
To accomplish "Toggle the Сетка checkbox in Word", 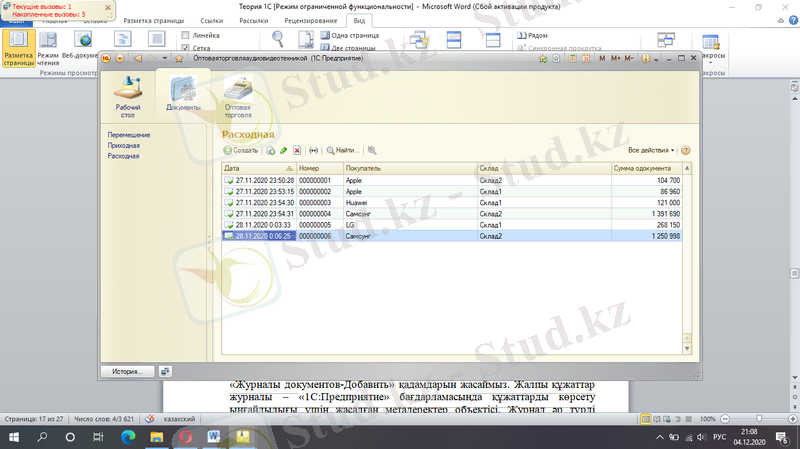I will coord(185,48).
